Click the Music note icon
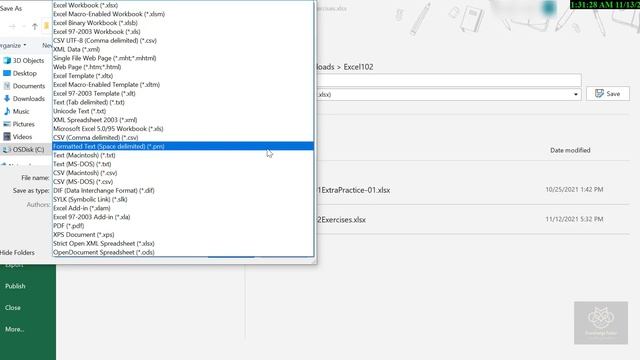 (x=7, y=111)
